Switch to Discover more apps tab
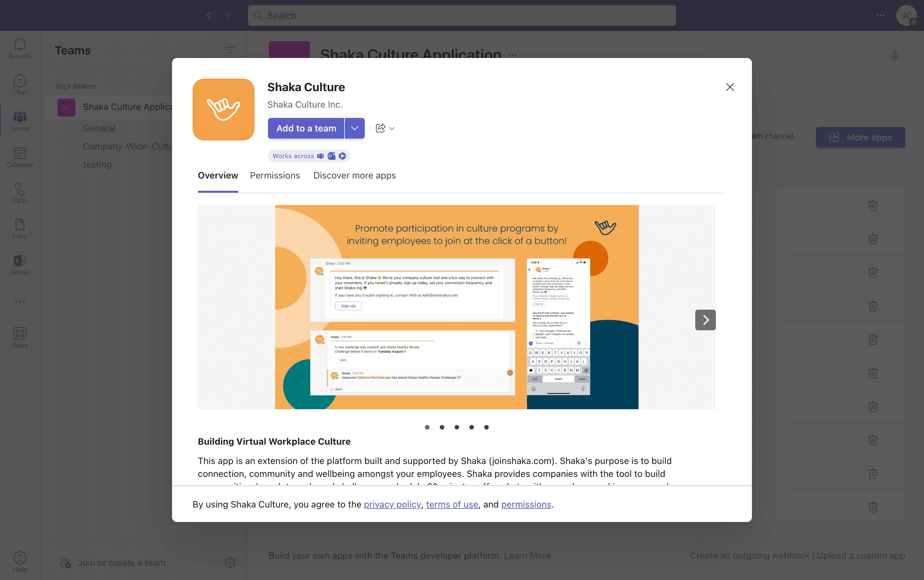The width and height of the screenshot is (924, 580). 355,175
